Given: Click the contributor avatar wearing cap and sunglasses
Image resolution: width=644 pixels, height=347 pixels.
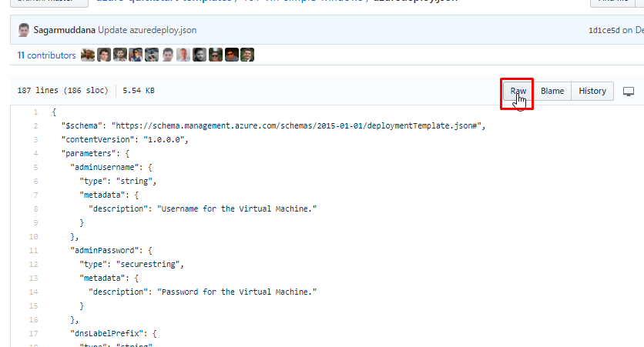Looking at the screenshot, I should pyautogui.click(x=216, y=55).
